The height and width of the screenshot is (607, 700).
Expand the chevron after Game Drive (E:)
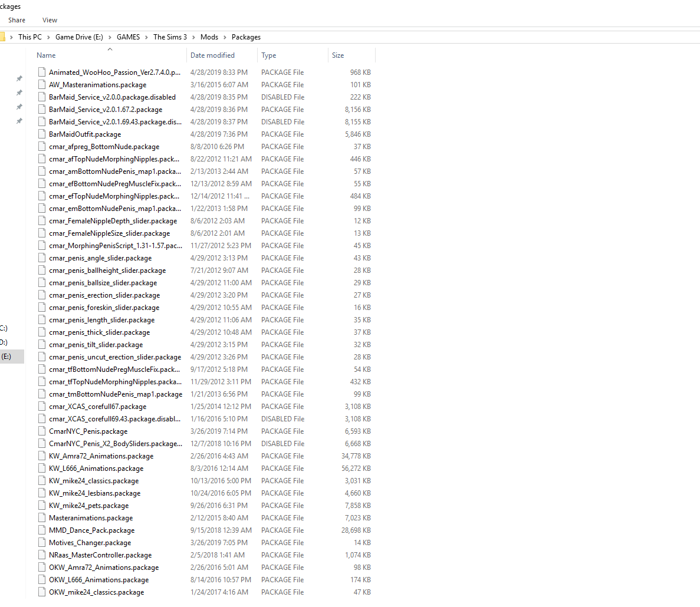(110, 37)
